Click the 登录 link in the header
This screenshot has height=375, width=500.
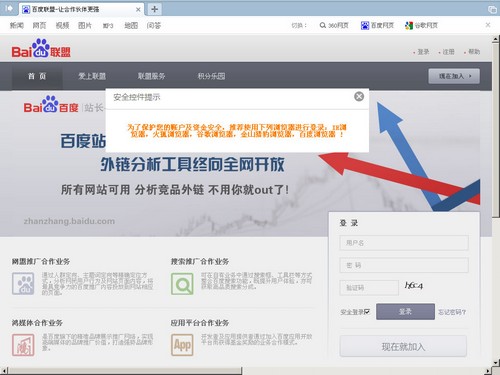pyautogui.click(x=423, y=52)
